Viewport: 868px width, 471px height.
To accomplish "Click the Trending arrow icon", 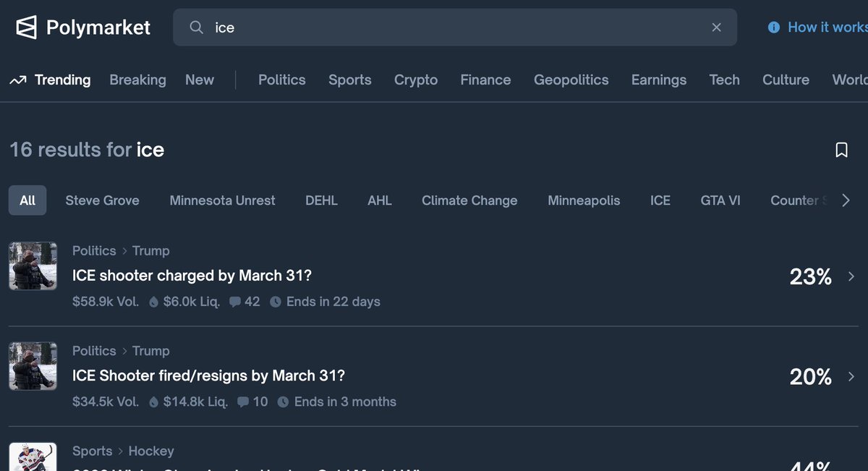I will coord(18,80).
